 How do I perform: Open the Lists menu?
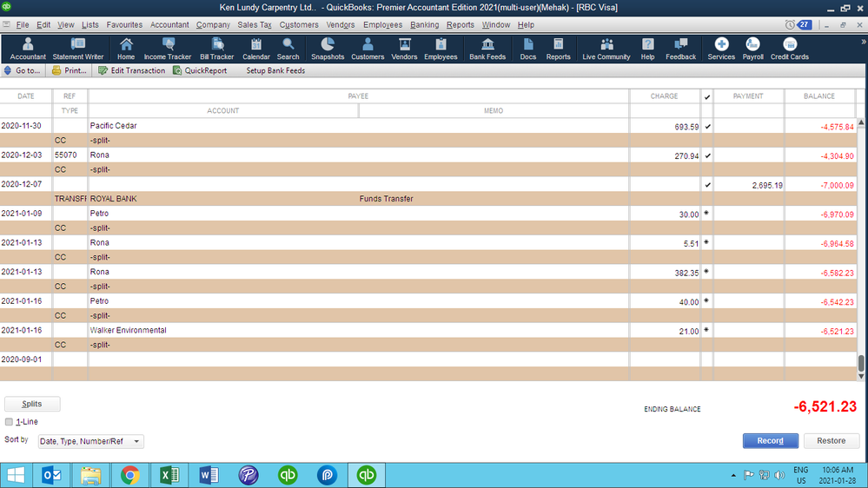89,25
